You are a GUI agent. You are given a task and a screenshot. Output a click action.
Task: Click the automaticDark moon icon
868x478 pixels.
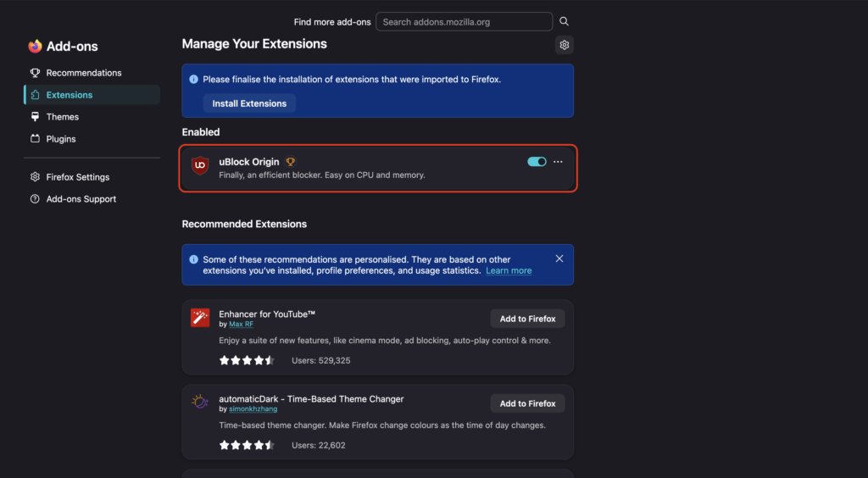tap(200, 403)
